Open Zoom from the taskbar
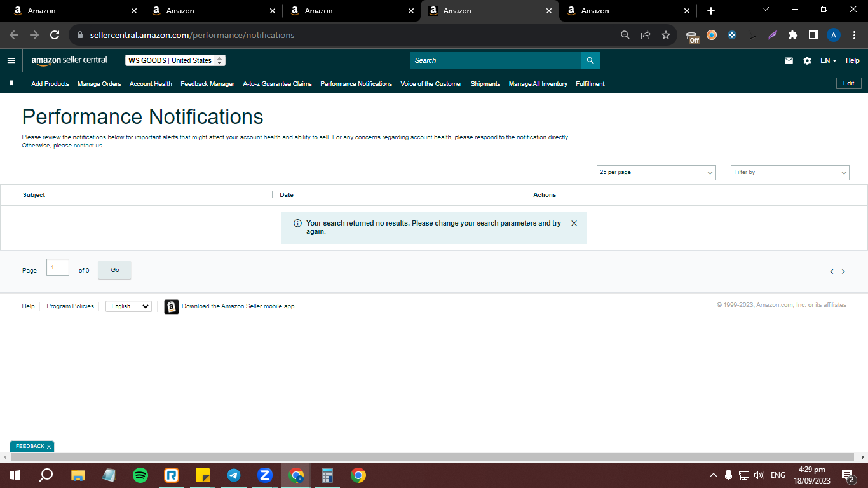This screenshot has height=488, width=868. pyautogui.click(x=265, y=475)
